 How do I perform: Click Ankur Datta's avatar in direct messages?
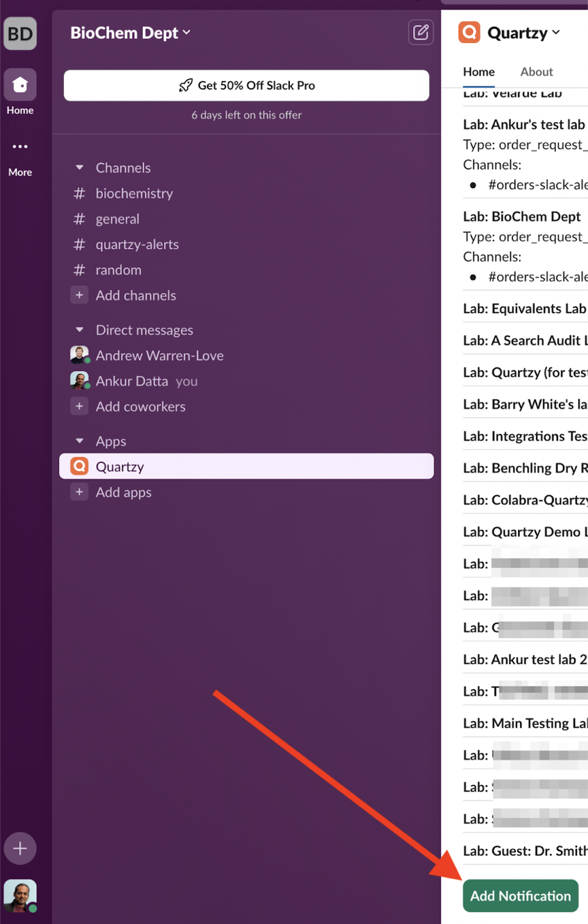80,381
